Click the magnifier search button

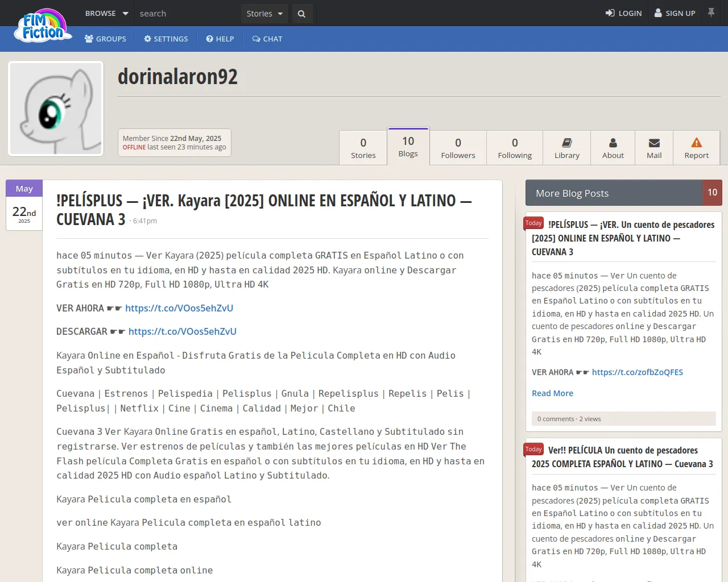coord(301,14)
